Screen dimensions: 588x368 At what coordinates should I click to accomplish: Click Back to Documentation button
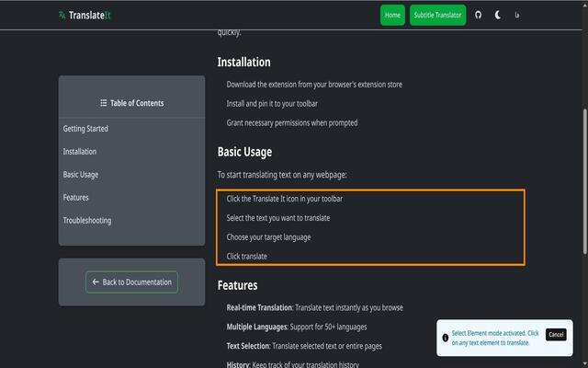pos(131,282)
